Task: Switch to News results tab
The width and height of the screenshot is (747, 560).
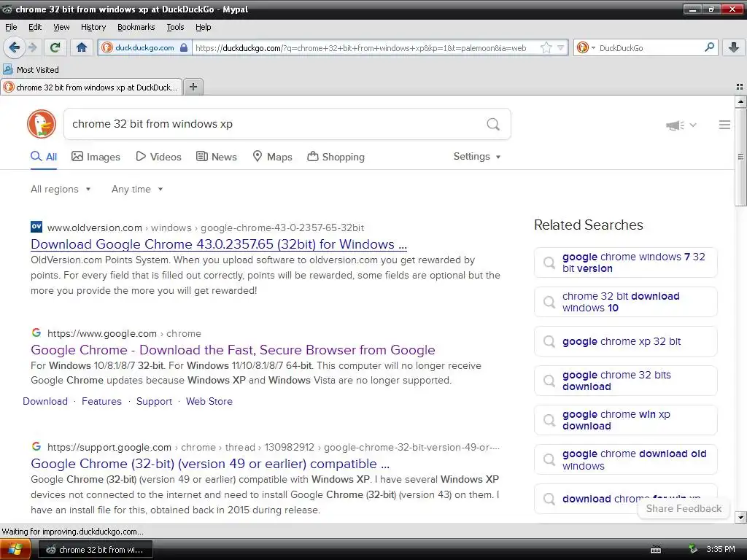Action: [217, 157]
